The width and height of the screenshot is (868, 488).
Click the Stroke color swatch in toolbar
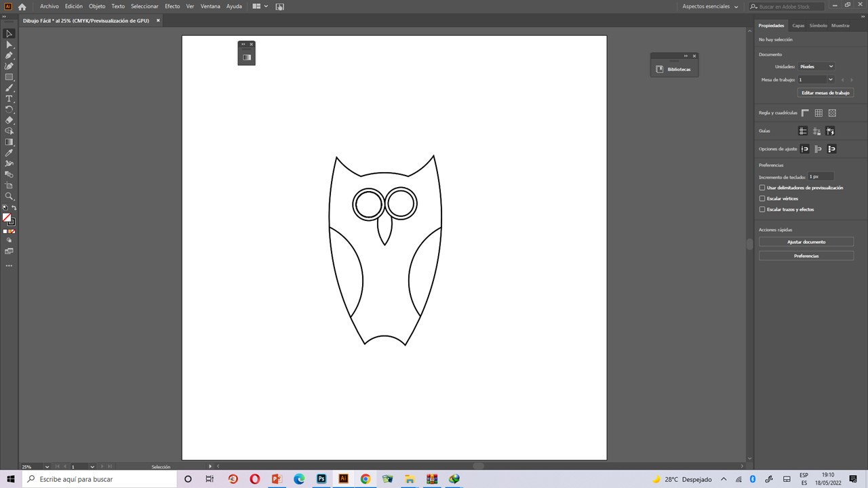12,222
